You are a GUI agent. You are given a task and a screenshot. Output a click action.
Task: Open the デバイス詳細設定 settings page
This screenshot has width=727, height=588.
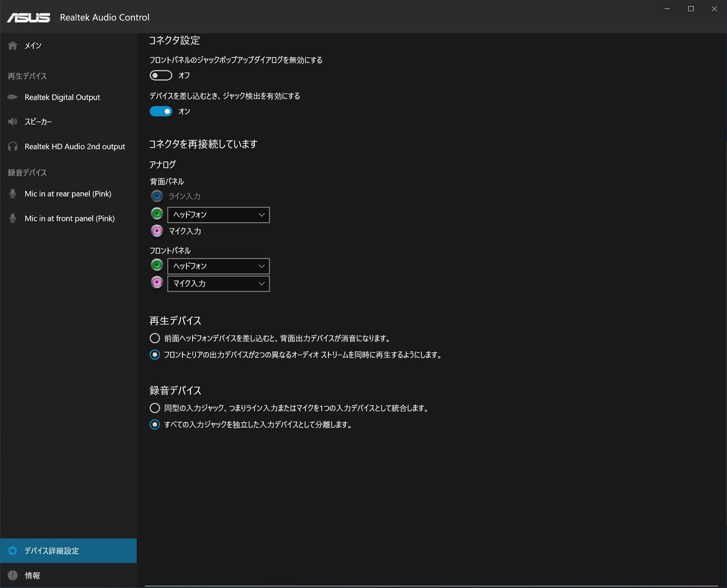coord(51,550)
